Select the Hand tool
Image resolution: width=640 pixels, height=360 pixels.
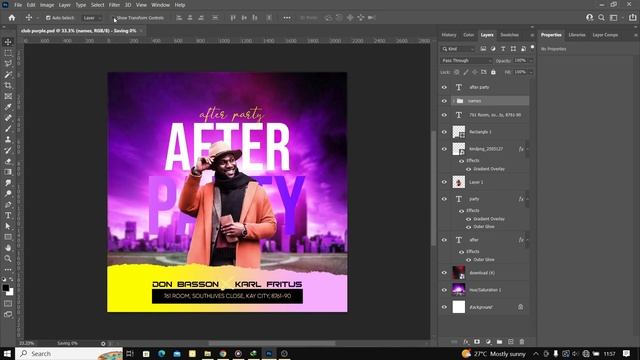8,248
